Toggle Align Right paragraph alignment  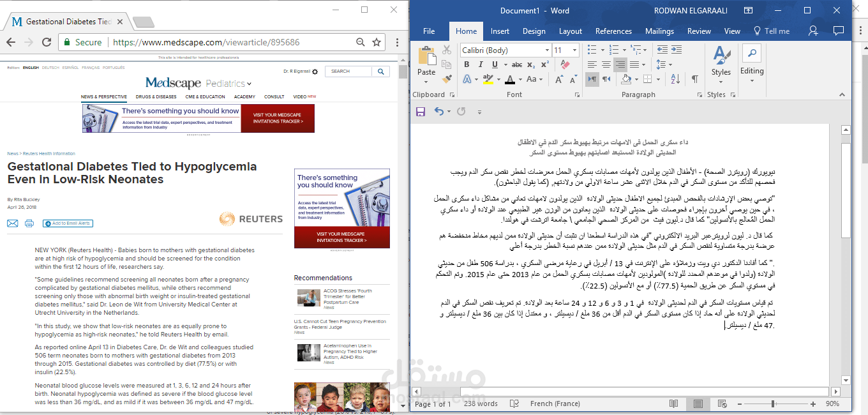[x=620, y=64]
